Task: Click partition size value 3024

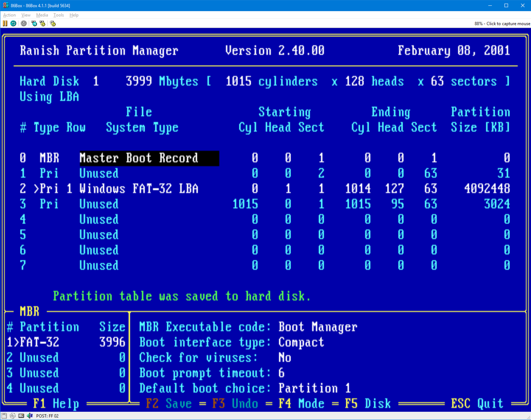Action: 497,204
